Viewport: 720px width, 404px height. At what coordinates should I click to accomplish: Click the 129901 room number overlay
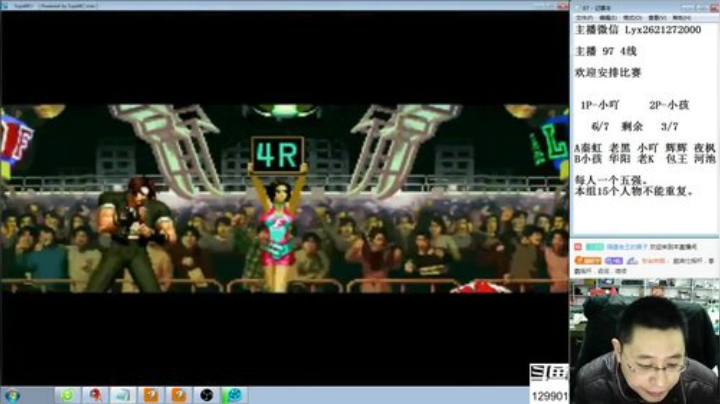(549, 396)
